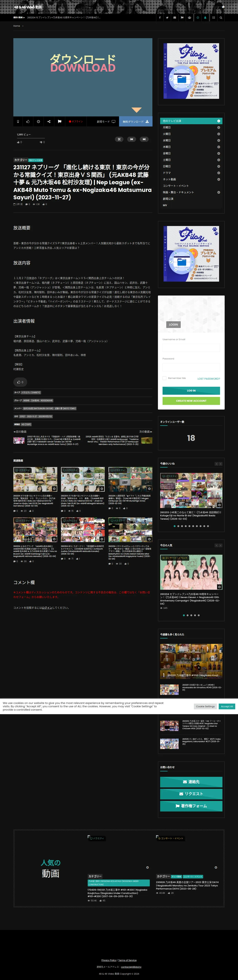
Task: Click the contact@48idol.tv email link
Action: pyautogui.click(x=131, y=967)
